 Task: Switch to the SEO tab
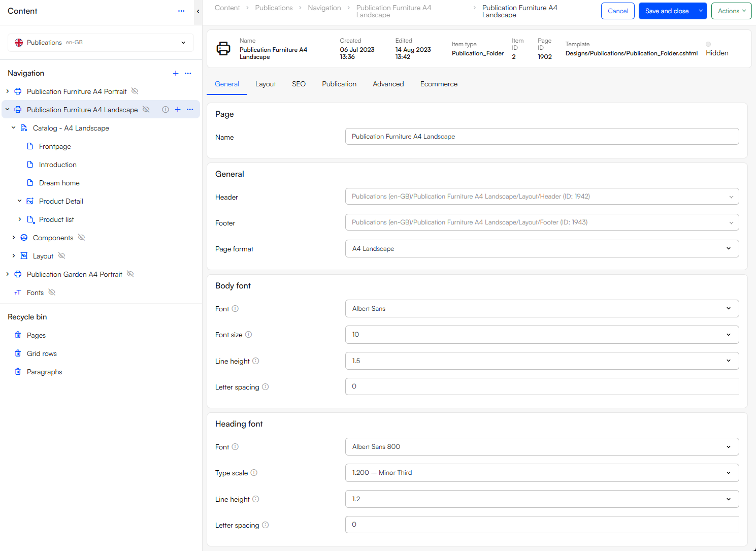[299, 84]
